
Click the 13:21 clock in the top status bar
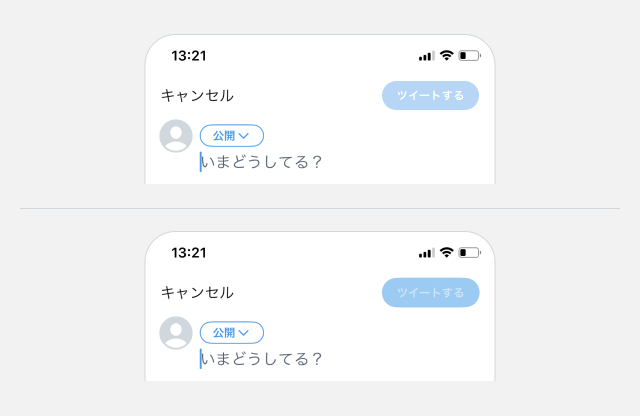189,56
